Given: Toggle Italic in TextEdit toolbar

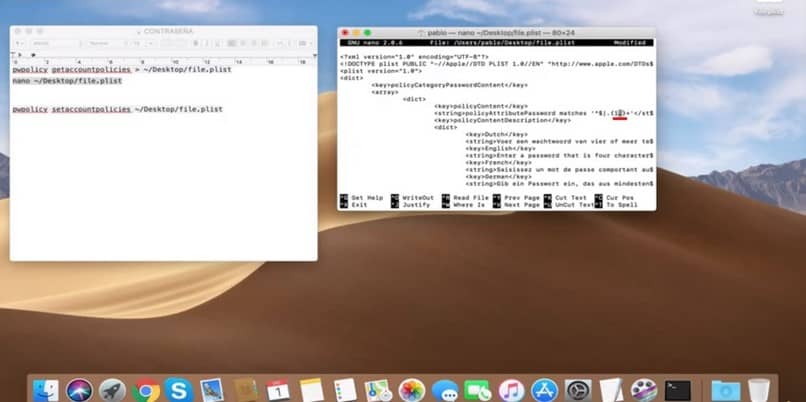Looking at the screenshot, I should 207,44.
